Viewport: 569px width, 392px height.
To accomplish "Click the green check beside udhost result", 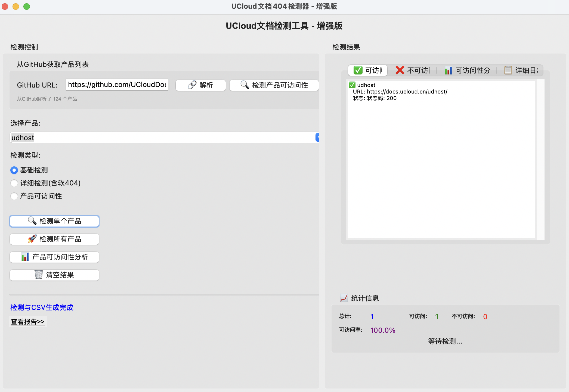I will point(352,85).
